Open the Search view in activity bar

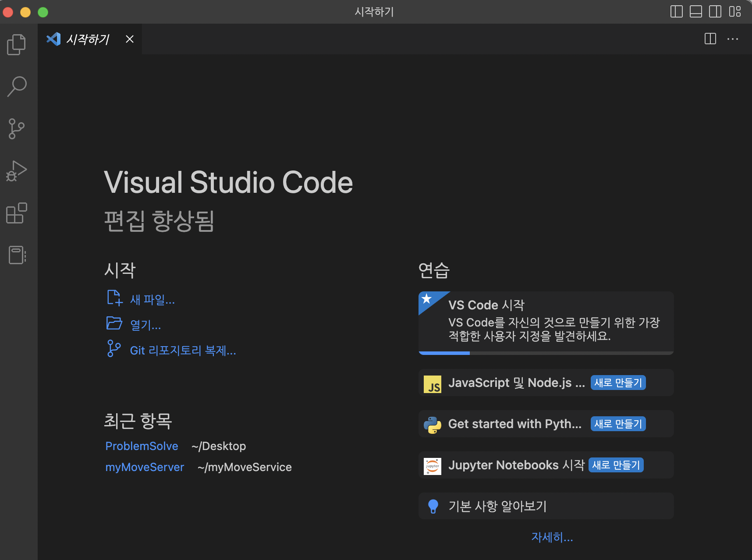click(17, 86)
